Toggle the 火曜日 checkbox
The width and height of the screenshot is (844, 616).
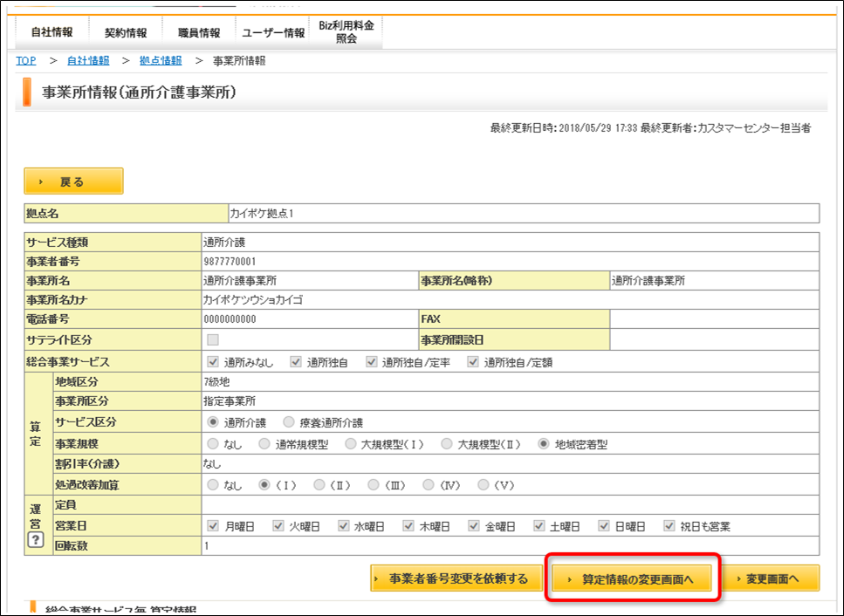point(278,525)
